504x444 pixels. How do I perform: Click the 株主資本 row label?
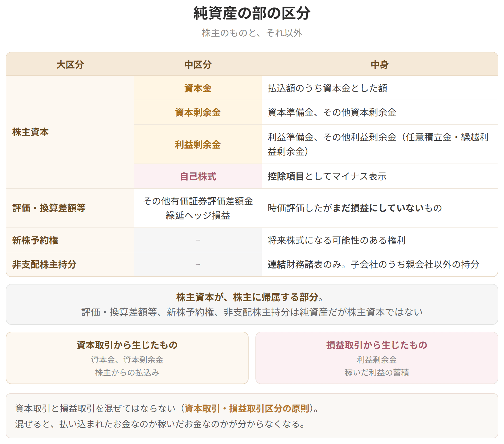(30, 132)
